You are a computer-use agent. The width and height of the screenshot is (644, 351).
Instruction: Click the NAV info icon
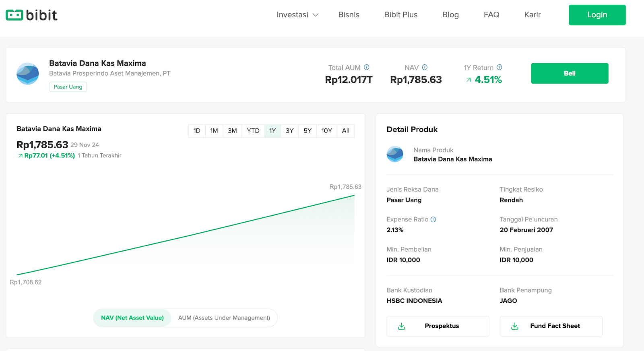pyautogui.click(x=425, y=67)
